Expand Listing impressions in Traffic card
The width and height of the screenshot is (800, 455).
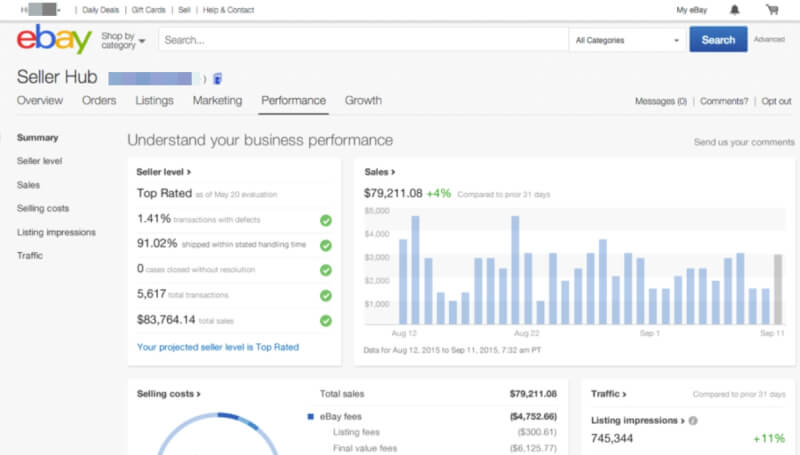point(638,420)
